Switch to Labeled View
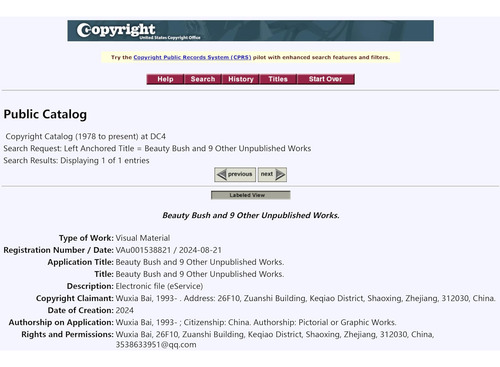Screen dimensions: 500x367 [x=251, y=195]
